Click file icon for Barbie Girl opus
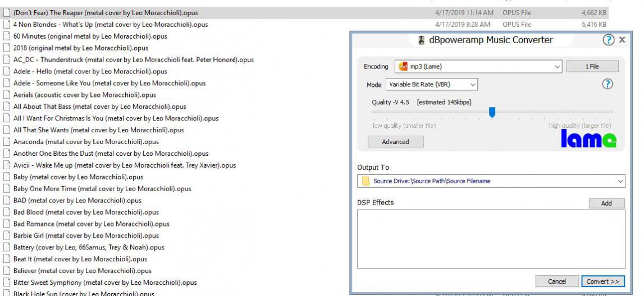This screenshot has width=644, height=296. (7, 235)
